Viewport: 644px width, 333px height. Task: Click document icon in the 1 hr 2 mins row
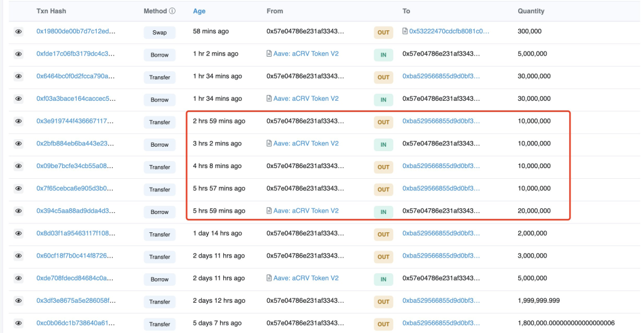tap(269, 54)
